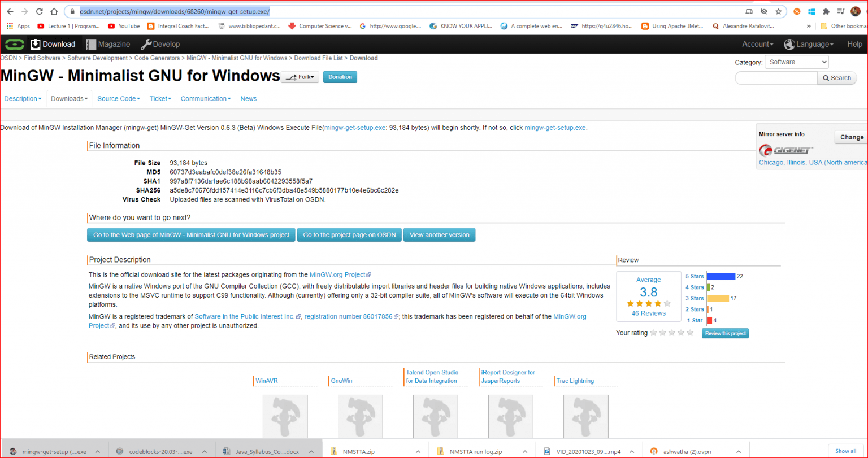
Task: Click the OSDN search text field
Action: click(x=775, y=78)
